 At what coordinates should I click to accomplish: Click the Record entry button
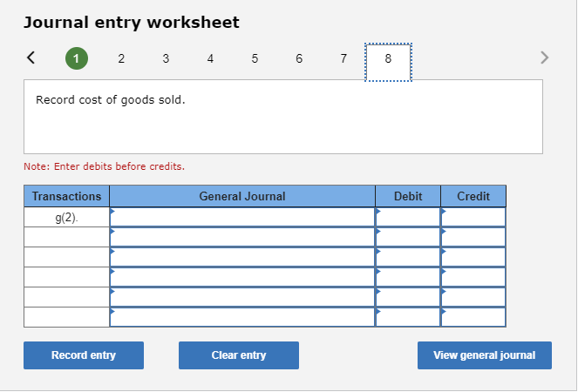pos(84,355)
